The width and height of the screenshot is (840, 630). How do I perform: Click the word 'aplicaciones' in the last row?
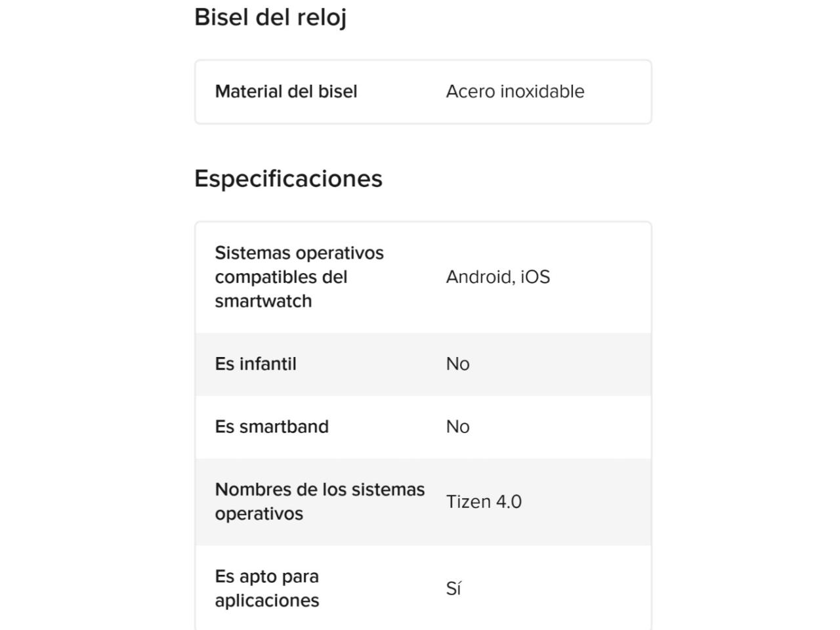tap(267, 600)
